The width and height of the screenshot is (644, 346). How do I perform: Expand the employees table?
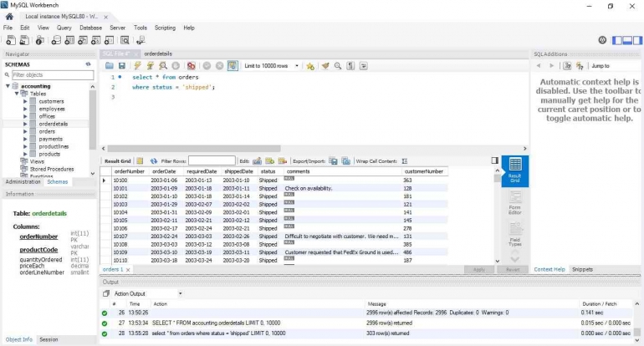coord(25,109)
